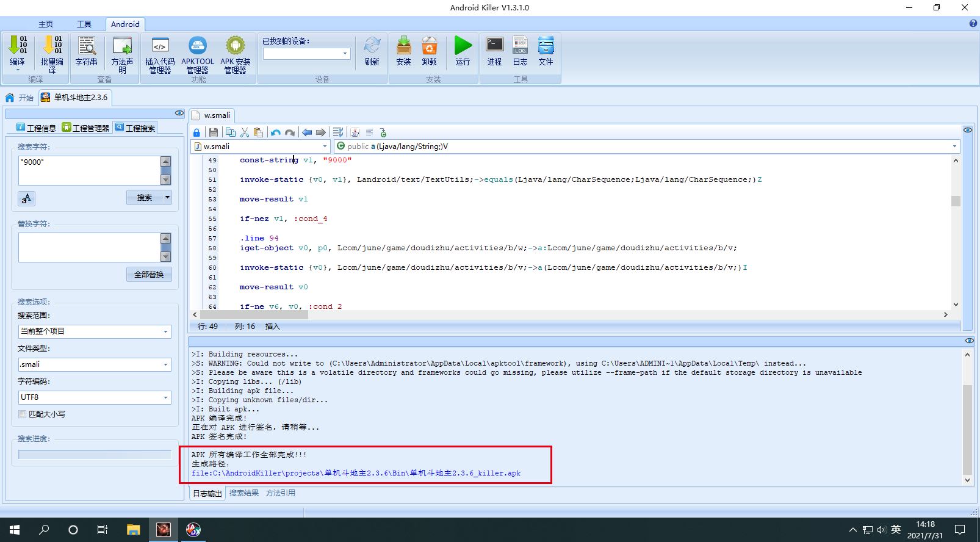Click the log output vertical scrollbar
This screenshot has width=980, height=542.
click(x=967, y=430)
